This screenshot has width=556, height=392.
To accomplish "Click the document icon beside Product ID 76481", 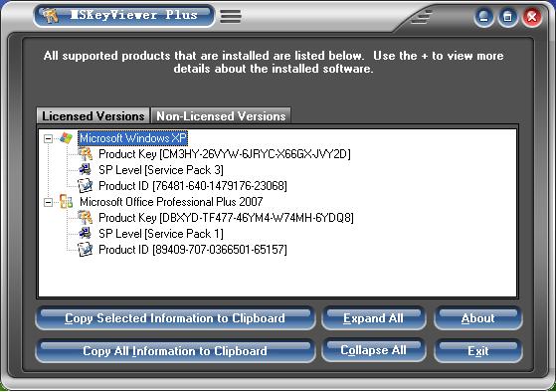I will [x=86, y=185].
